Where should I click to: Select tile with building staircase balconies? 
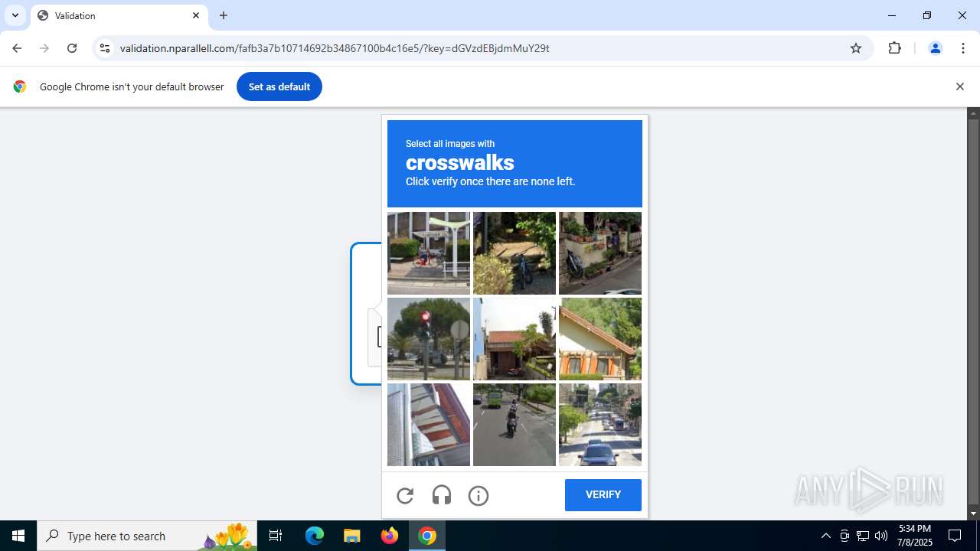(429, 425)
